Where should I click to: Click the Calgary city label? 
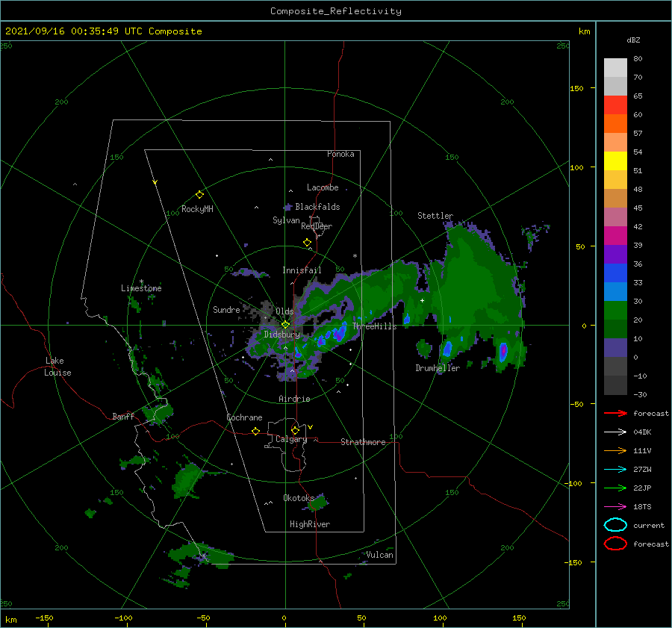(291, 439)
